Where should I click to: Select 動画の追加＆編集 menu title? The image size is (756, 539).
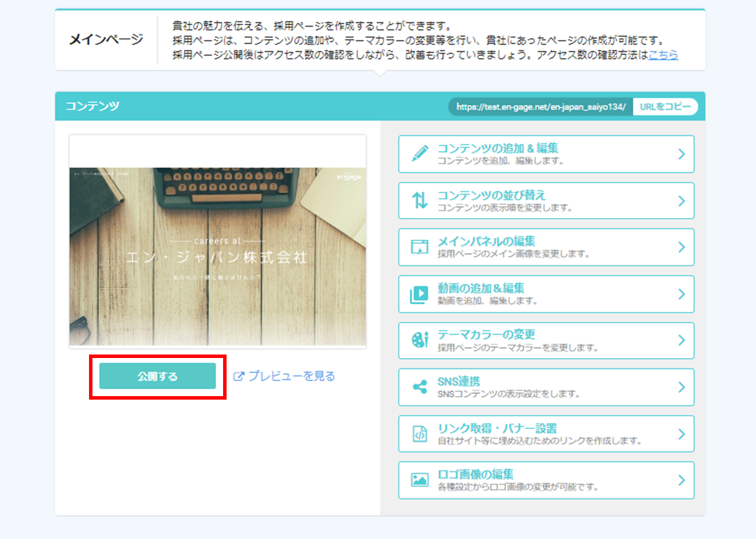pos(481,288)
